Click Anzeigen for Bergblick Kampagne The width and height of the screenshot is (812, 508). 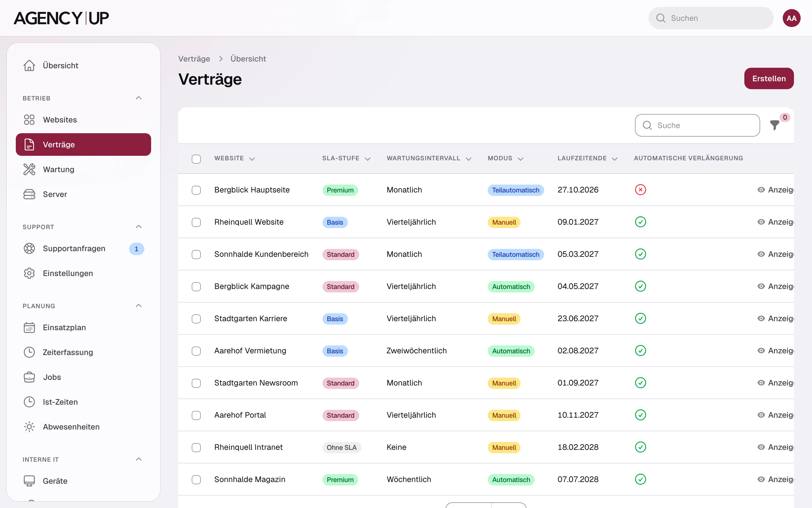[775, 286]
